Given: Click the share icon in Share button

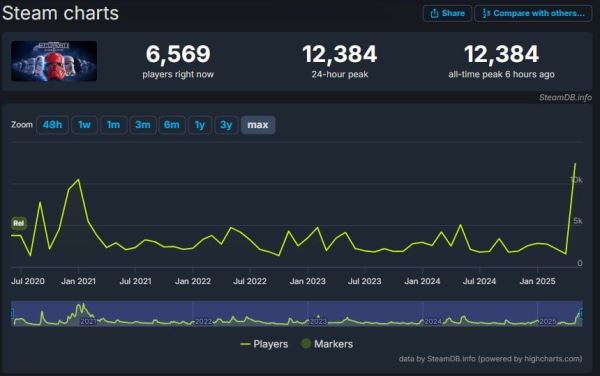Looking at the screenshot, I should [434, 13].
